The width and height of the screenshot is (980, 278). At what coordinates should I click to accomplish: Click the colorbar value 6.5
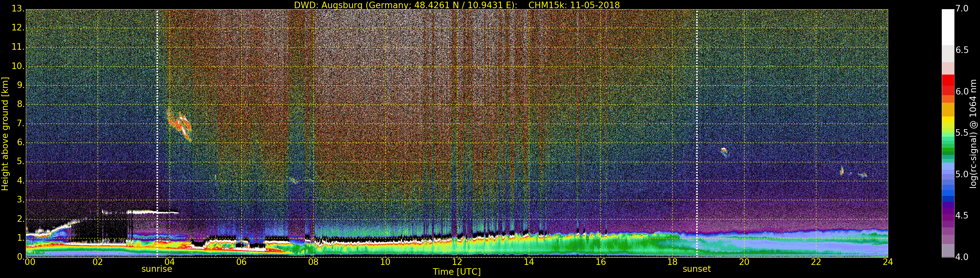pyautogui.click(x=962, y=50)
